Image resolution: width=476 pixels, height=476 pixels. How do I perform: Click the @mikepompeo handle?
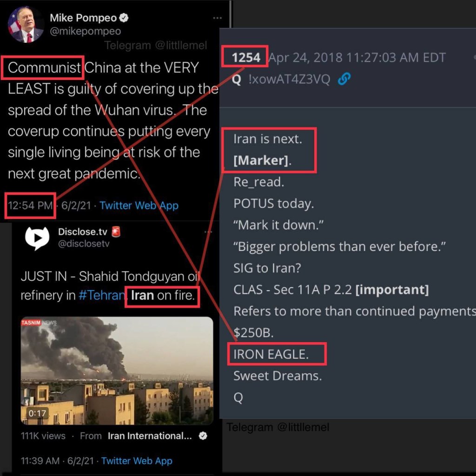tap(85, 31)
